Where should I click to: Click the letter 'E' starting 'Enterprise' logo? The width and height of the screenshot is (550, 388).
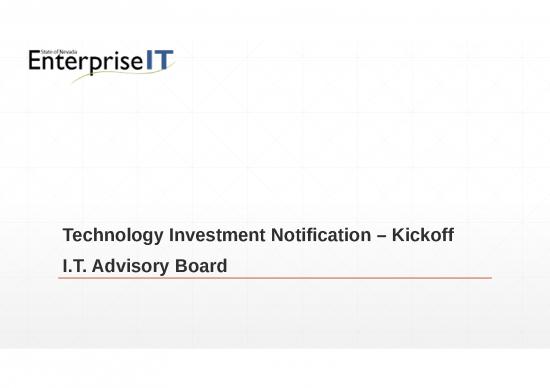coord(35,61)
